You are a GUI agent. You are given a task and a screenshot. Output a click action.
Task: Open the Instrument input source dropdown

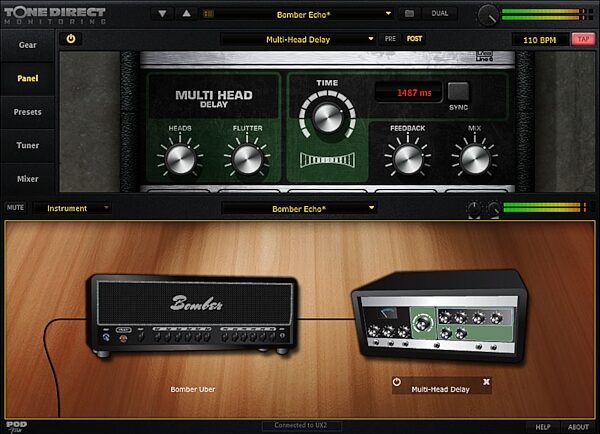tap(72, 208)
